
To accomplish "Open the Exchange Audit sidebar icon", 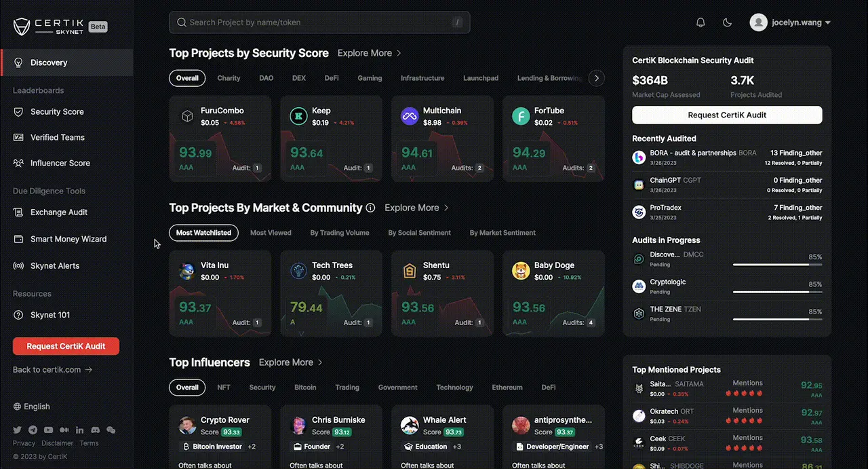I will click(x=18, y=212).
